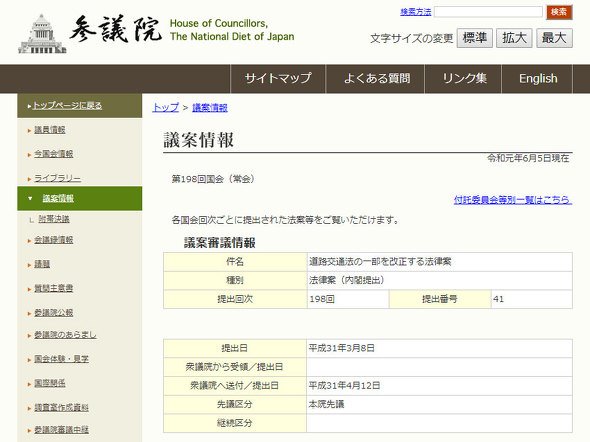Click the 第198回国会（常会）text
The height and width of the screenshot is (442, 590).
(x=213, y=179)
